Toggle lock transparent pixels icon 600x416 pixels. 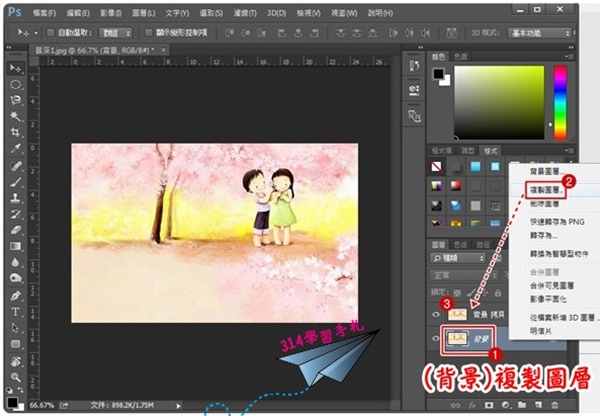click(457, 293)
